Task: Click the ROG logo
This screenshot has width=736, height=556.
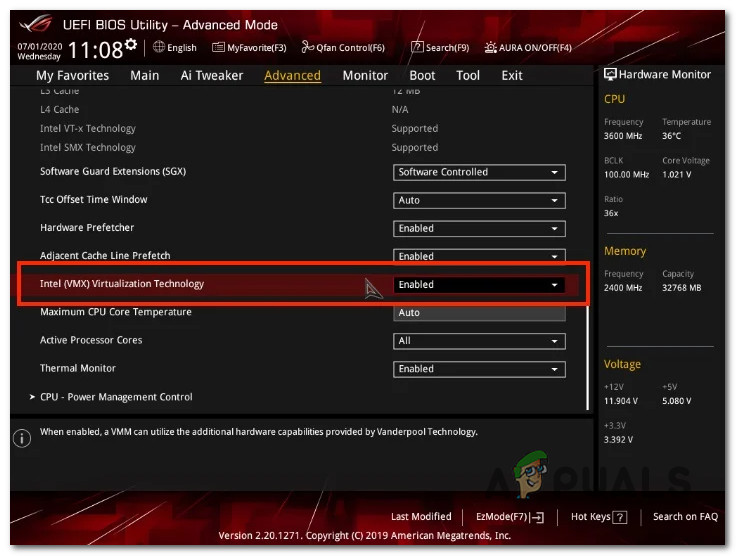Action: (x=36, y=24)
